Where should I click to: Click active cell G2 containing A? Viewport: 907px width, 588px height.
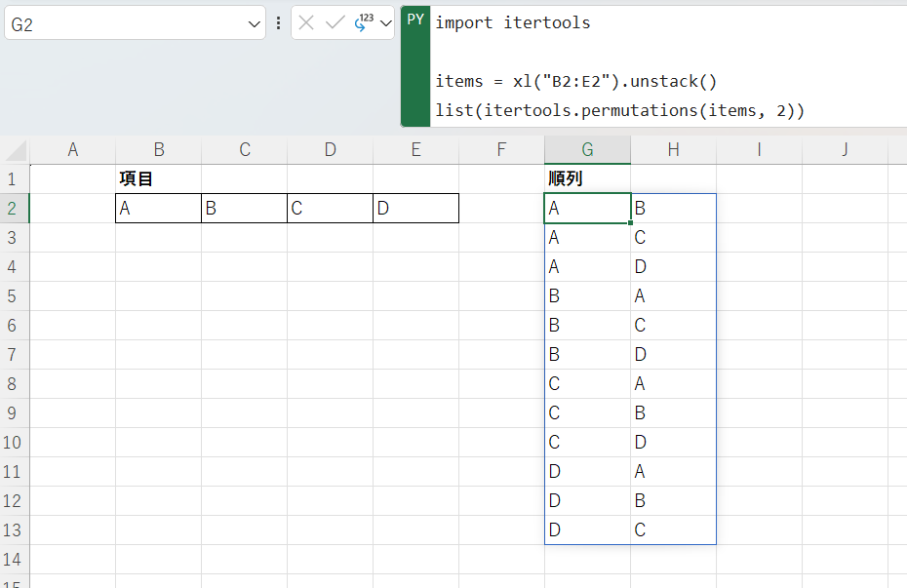click(x=587, y=208)
